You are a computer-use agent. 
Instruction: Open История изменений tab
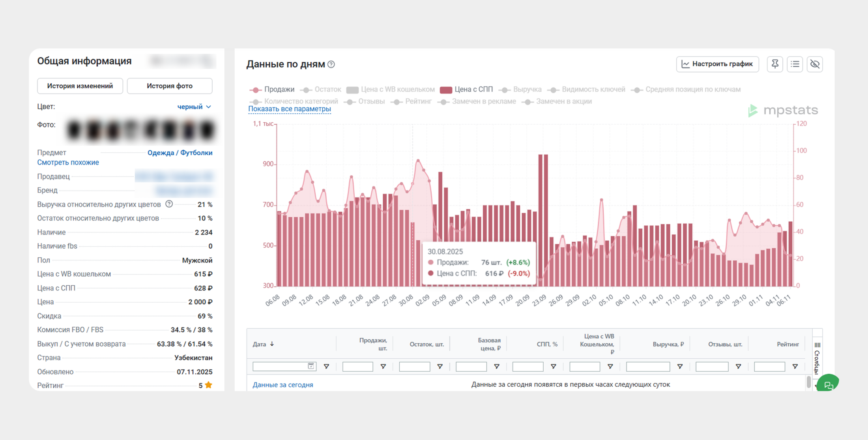(x=80, y=86)
